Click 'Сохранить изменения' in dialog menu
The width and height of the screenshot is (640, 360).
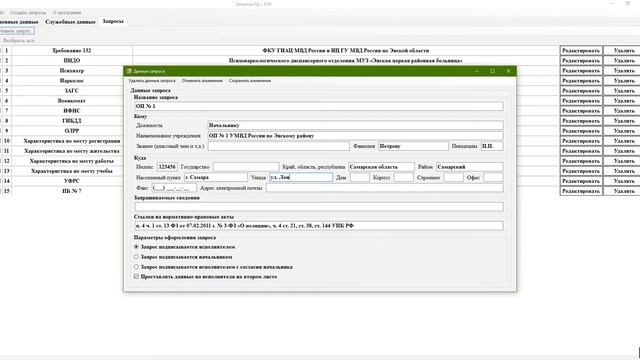pyautogui.click(x=250, y=81)
